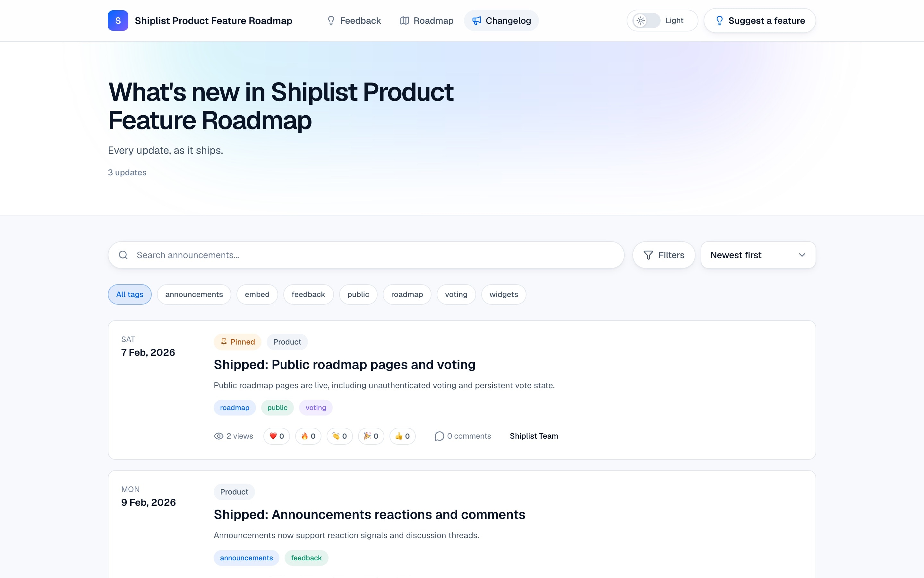Click the public tag on 7 Feb post
This screenshot has width=924, height=578.
pos(277,407)
